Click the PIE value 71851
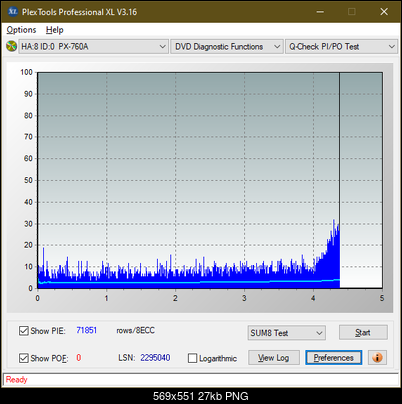 [87, 330]
